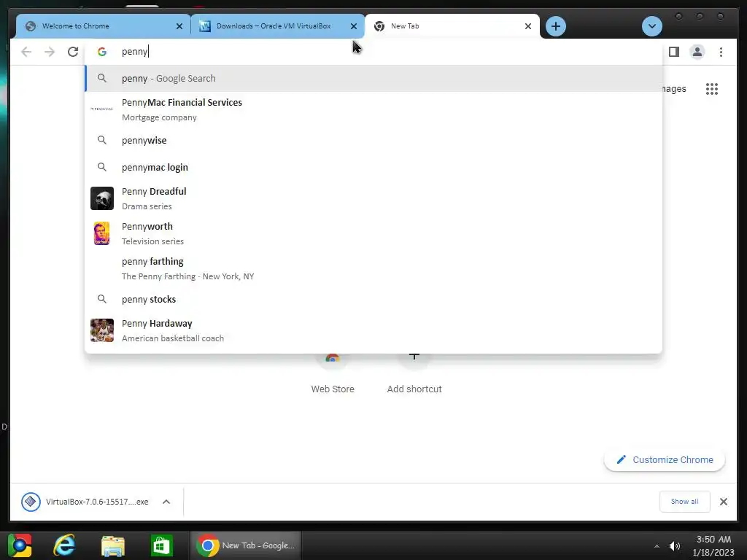Click the Google G icon in address bar
The height and width of the screenshot is (560, 747).
(102, 52)
